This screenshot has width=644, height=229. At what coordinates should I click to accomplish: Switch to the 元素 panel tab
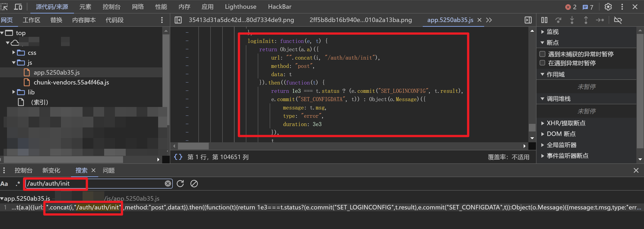(85, 7)
